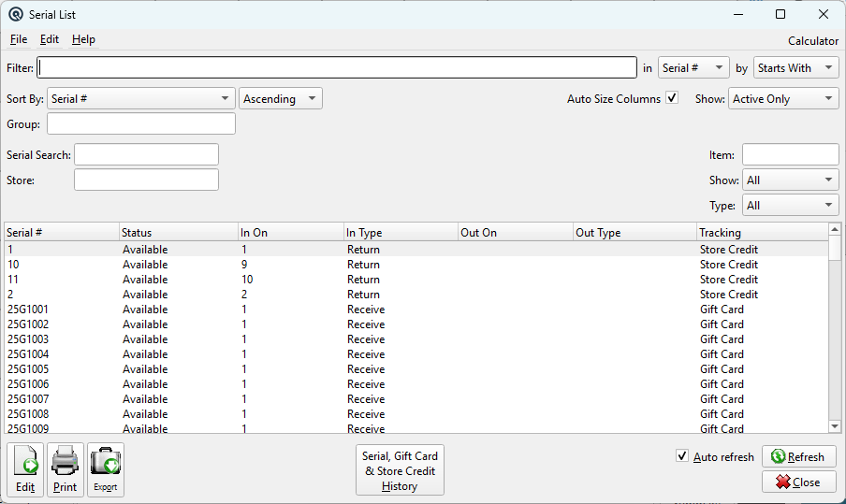Viewport: 846px width, 504px height.
Task: Click the Tracking column header
Action: tap(763, 232)
